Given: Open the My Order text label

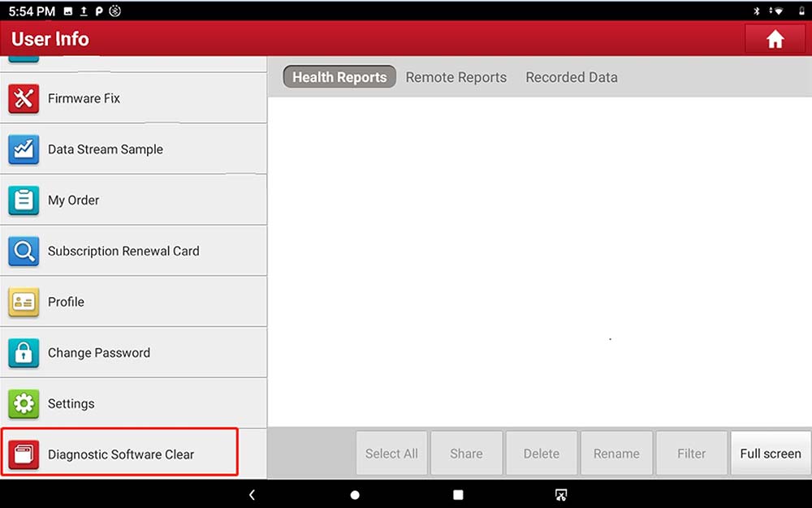Looking at the screenshot, I should point(73,200).
